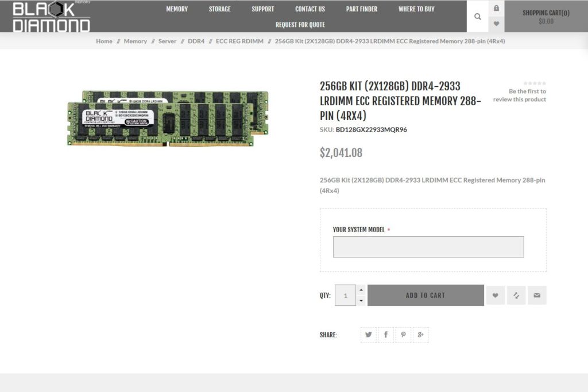Image resolution: width=588 pixels, height=392 pixels.
Task: Click the Black Diamond logo
Action: (x=51, y=17)
